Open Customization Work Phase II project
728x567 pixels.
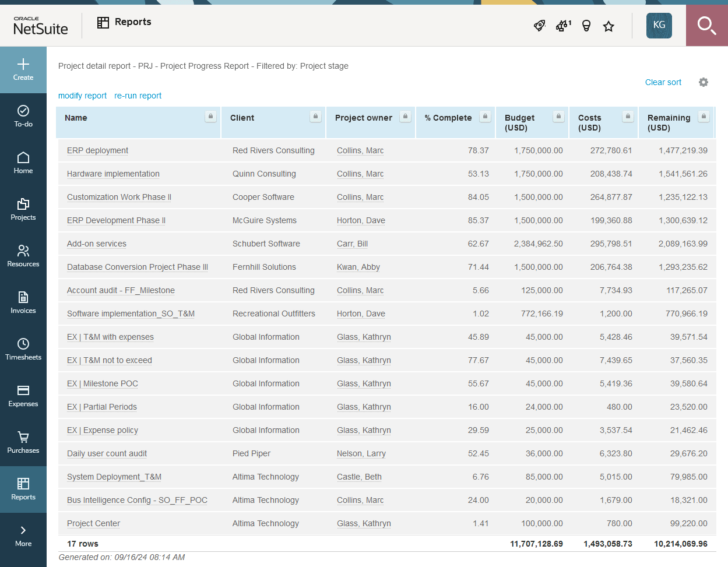(x=119, y=197)
